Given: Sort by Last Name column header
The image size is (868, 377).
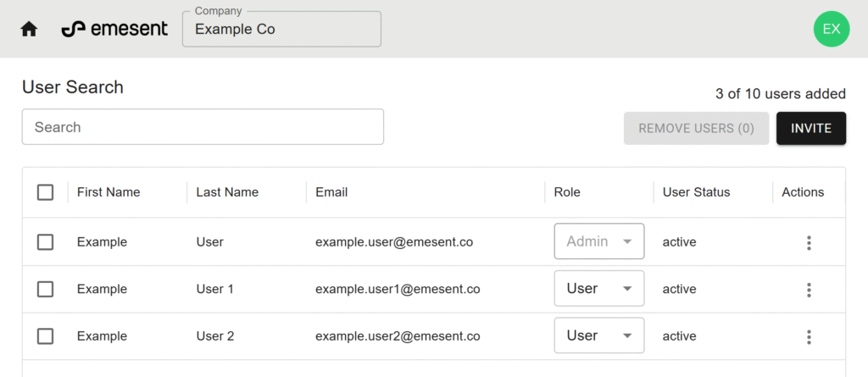Looking at the screenshot, I should point(227,192).
